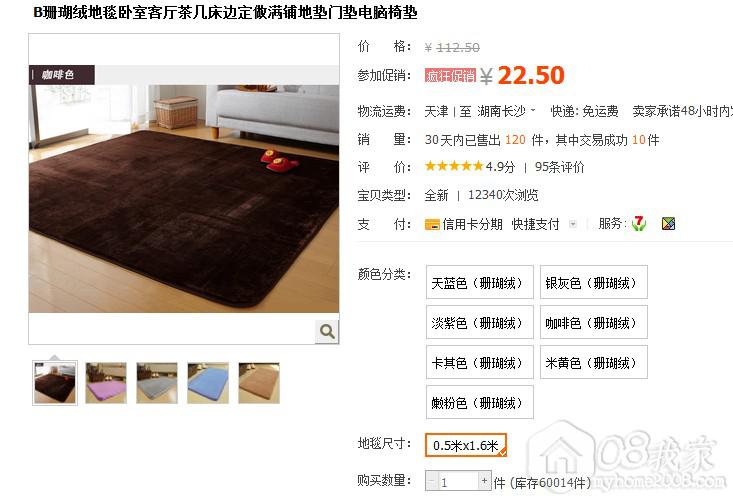Click the 信用卡分期 payment link
Screen dimensions: 733x499
pos(472,224)
